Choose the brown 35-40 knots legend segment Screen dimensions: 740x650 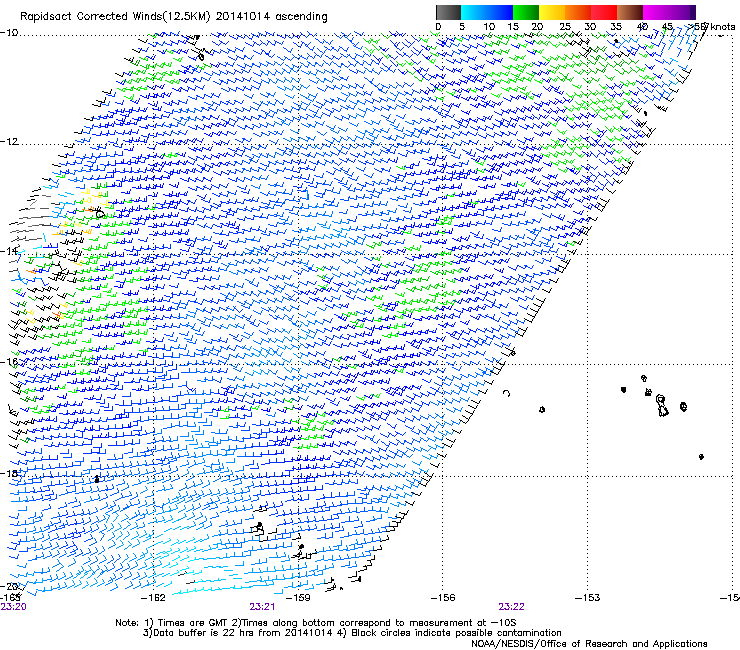tap(630, 12)
